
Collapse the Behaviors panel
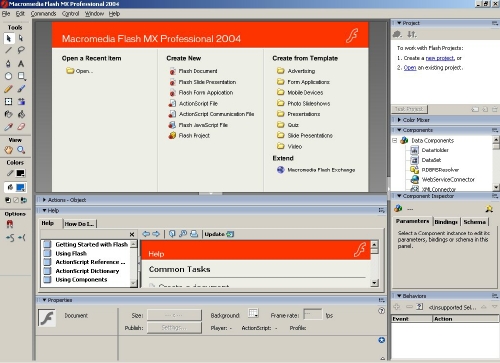(x=399, y=296)
